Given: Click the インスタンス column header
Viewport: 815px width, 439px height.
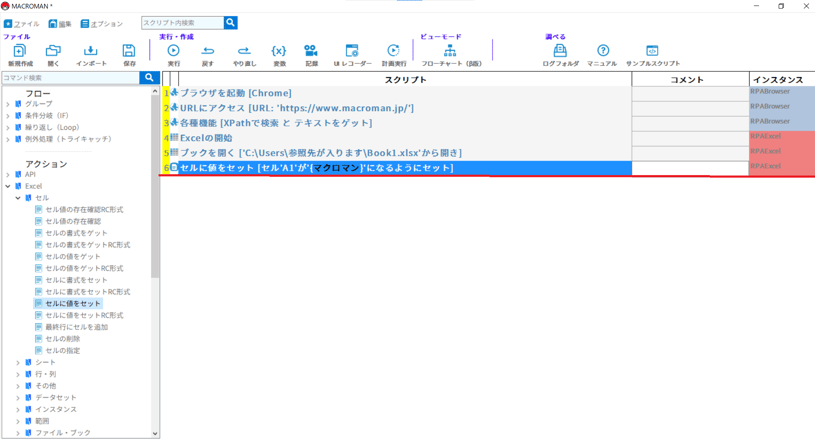Looking at the screenshot, I should pyautogui.click(x=782, y=79).
